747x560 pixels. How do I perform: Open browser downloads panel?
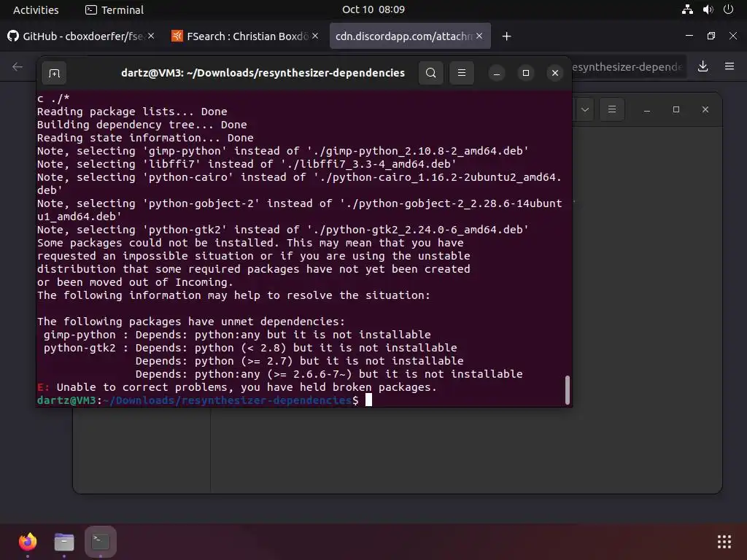pos(703,66)
